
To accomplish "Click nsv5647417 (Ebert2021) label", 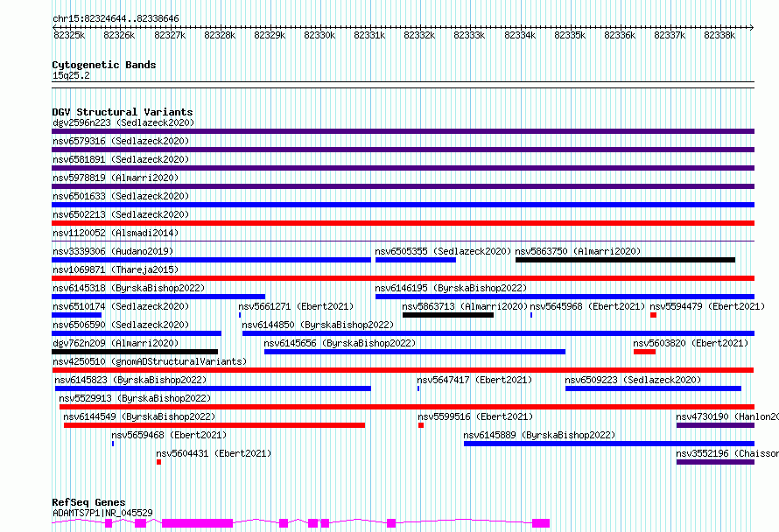I will pos(474,380).
